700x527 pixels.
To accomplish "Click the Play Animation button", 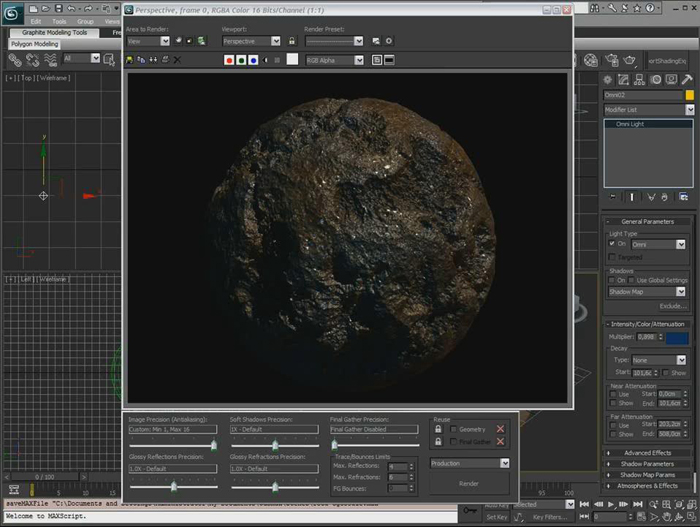I will (x=611, y=504).
